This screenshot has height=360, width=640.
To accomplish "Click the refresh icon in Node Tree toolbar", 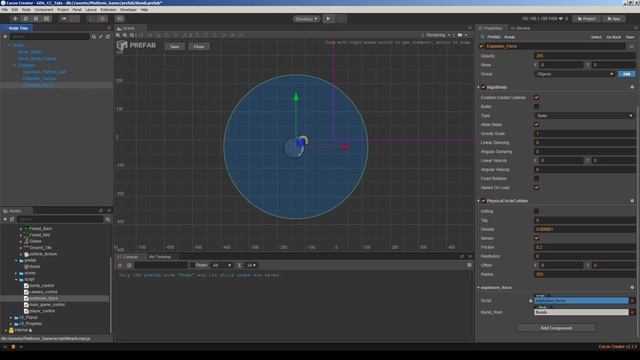I will coord(108,37).
